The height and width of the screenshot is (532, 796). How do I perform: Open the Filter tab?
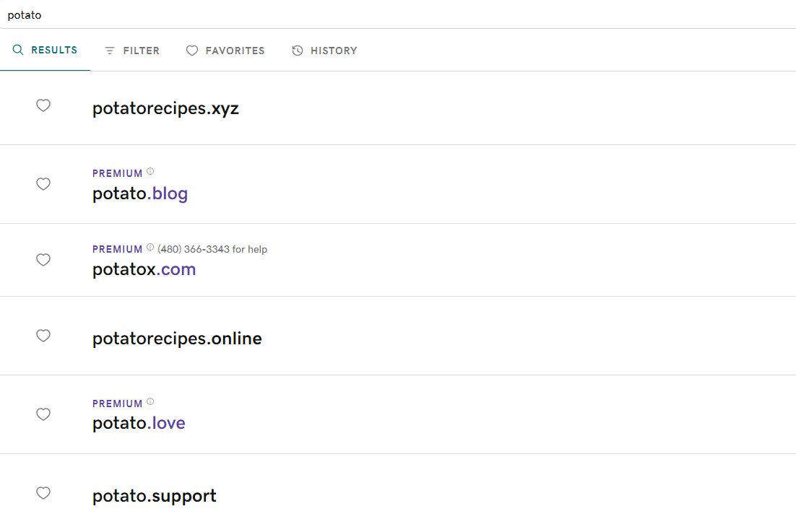(x=132, y=51)
